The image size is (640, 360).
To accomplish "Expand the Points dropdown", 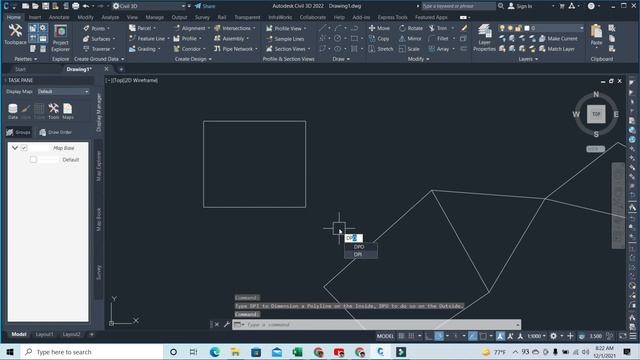I will (108, 29).
